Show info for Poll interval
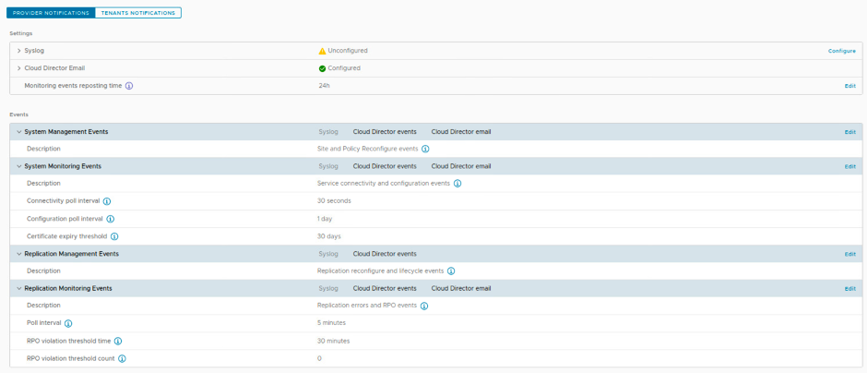Viewport: 868px width, 373px height. pyautogui.click(x=68, y=323)
